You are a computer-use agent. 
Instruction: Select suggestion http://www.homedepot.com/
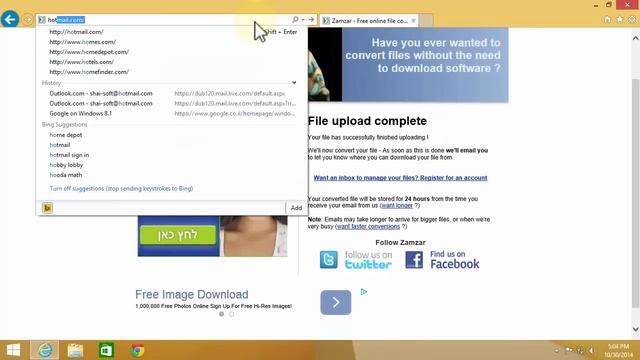click(x=89, y=52)
